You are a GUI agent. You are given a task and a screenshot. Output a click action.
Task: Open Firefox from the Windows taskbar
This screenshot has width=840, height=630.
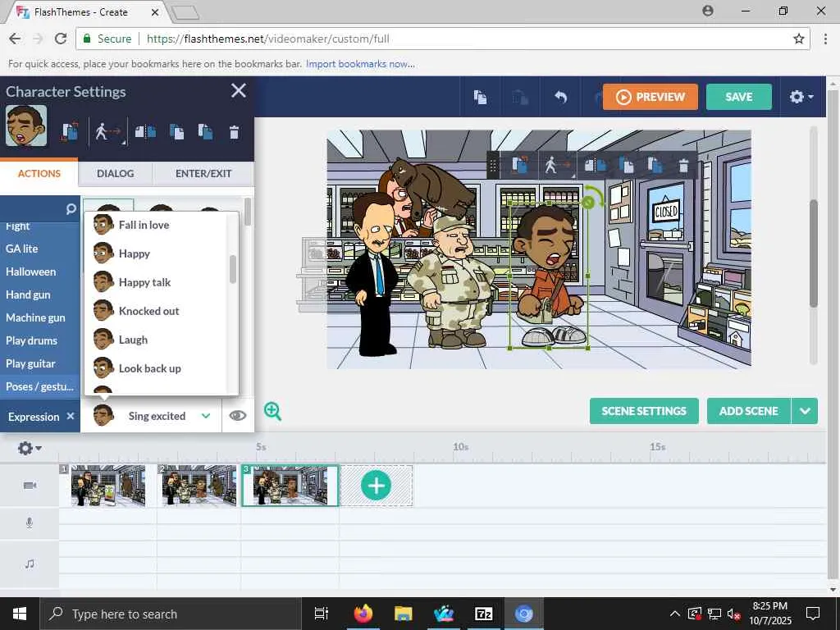click(363, 614)
